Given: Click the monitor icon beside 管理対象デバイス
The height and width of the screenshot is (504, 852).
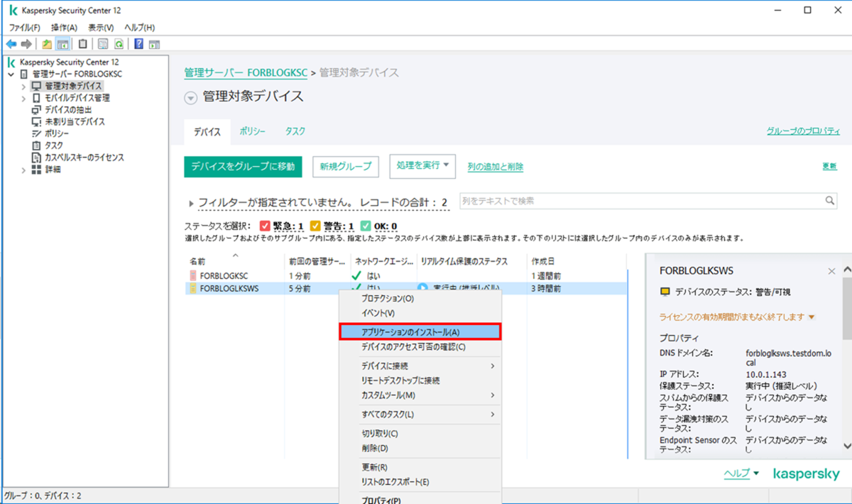Looking at the screenshot, I should 36,86.
